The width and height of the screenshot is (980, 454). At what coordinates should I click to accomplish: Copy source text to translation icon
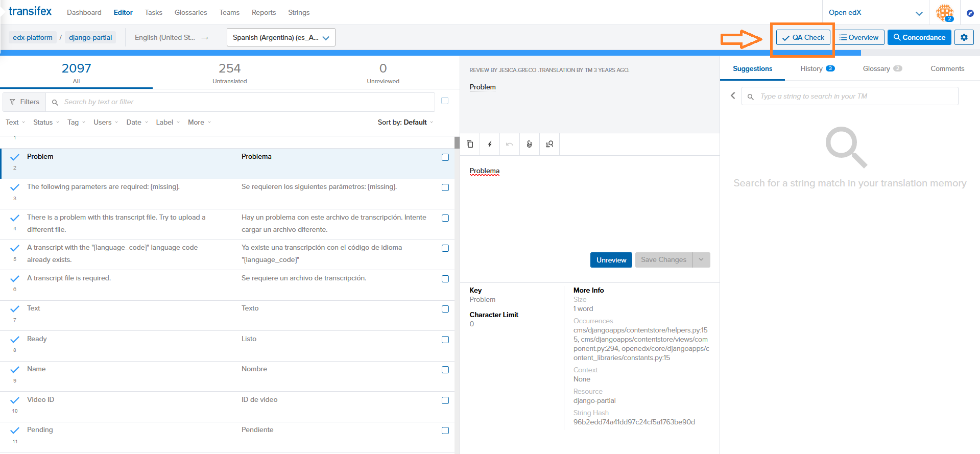[470, 145]
